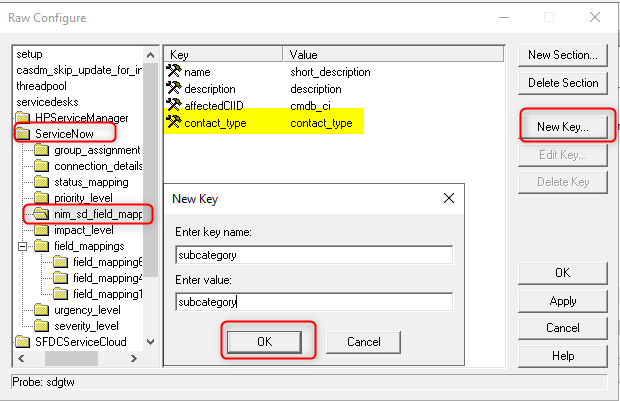620x401 pixels.
Task: Close the New Key dialog with X
Action: click(449, 198)
